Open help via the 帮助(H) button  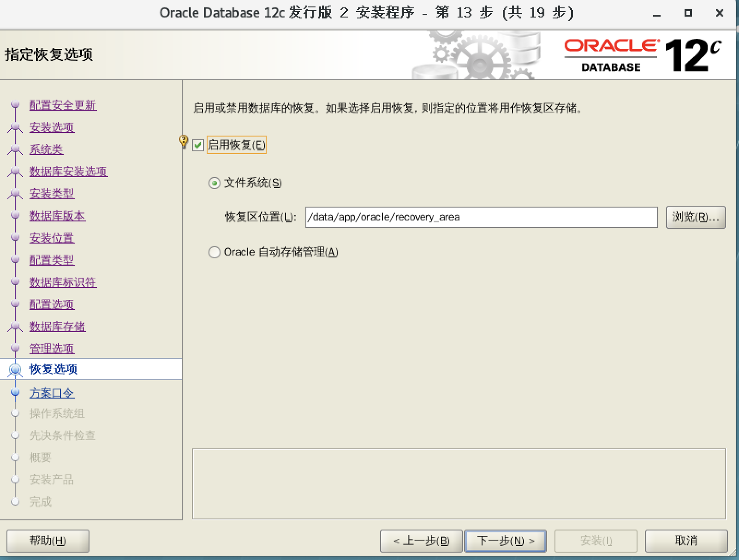click(x=48, y=541)
